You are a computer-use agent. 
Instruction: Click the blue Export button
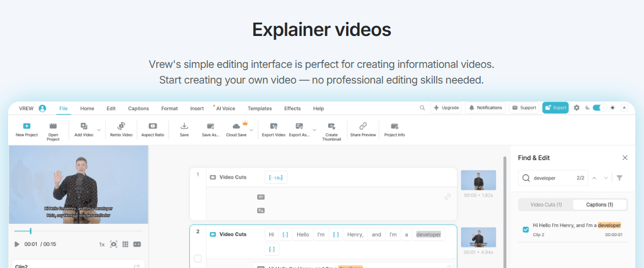[555, 107]
